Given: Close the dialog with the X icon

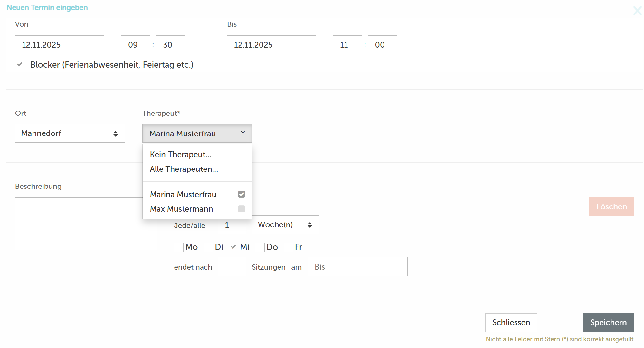Looking at the screenshot, I should pyautogui.click(x=637, y=11).
